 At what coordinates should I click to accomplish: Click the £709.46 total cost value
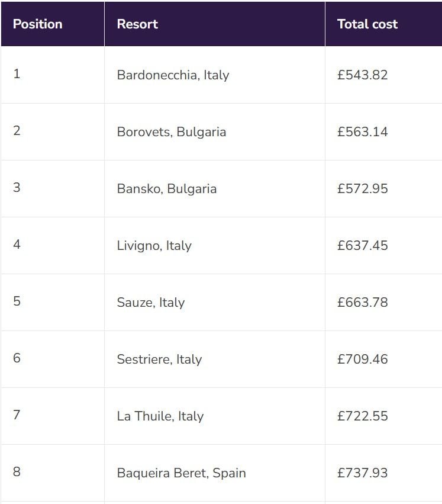point(363,359)
